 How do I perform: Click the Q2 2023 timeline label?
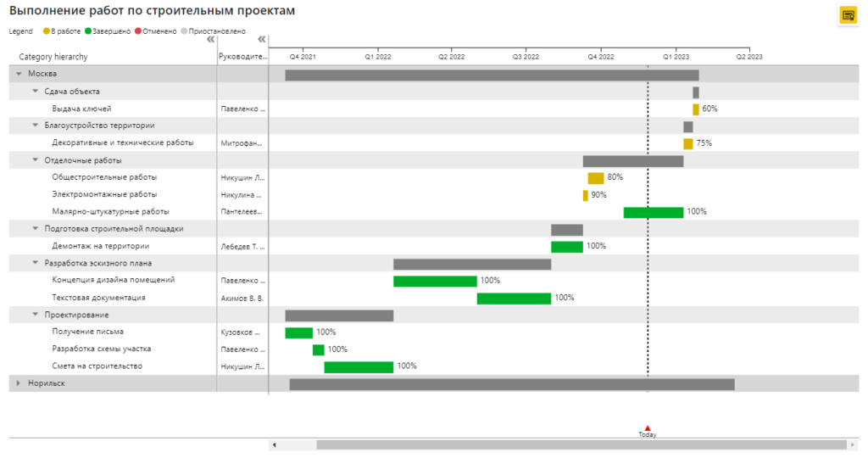click(749, 57)
